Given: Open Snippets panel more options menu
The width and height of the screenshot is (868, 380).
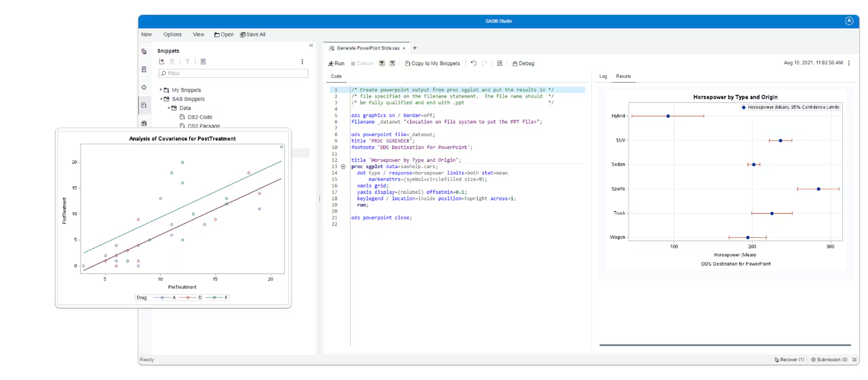Looking at the screenshot, I should tap(302, 62).
